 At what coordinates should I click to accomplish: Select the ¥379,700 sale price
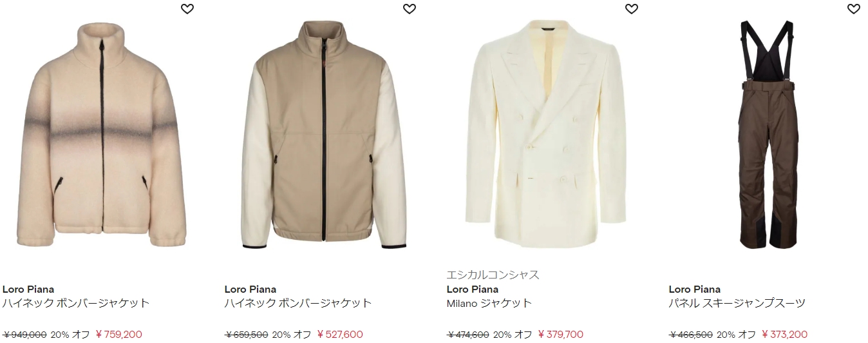(x=561, y=335)
